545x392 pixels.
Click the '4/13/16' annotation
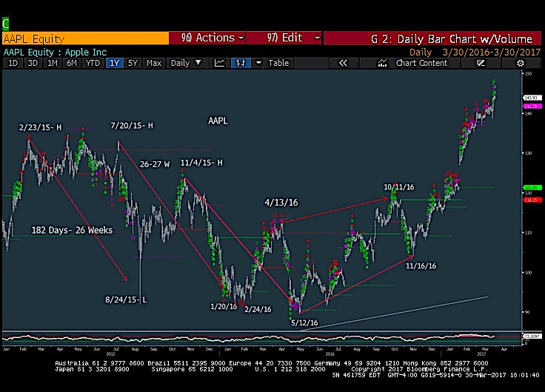point(281,203)
